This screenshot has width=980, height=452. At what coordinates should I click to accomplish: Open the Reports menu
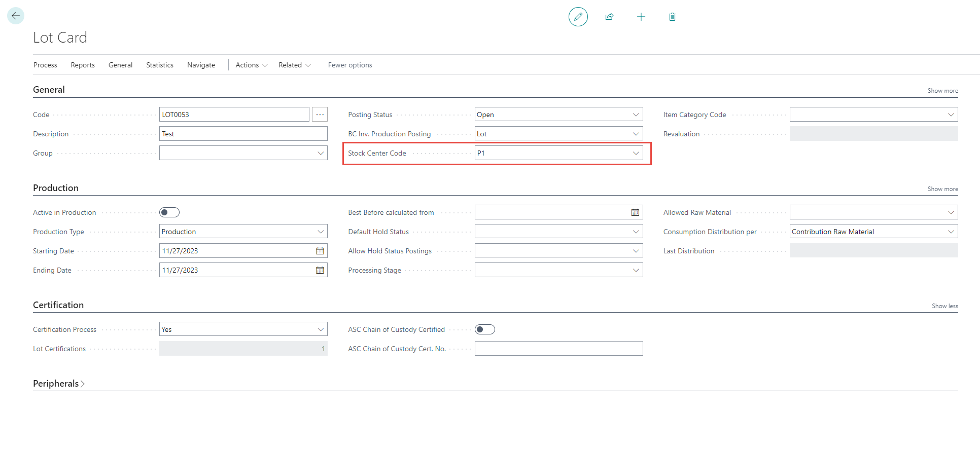pos(83,65)
